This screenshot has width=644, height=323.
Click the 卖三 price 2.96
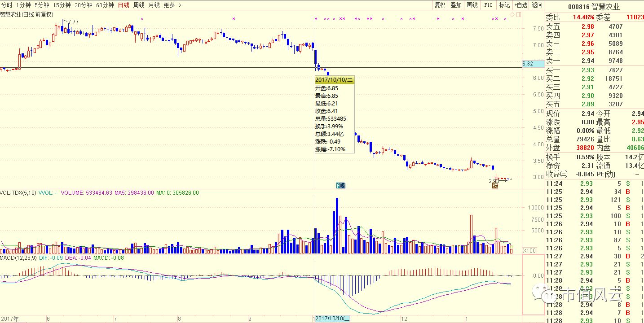[x=587, y=44]
